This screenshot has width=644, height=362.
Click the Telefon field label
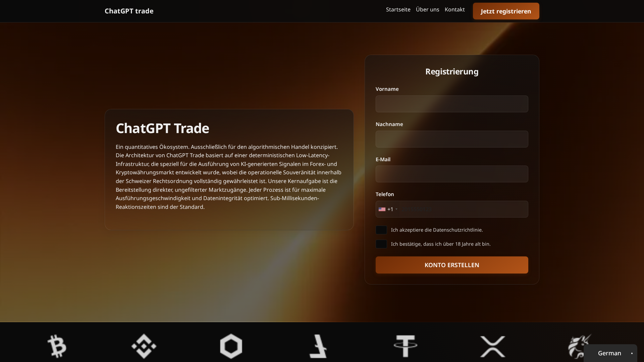(385, 194)
